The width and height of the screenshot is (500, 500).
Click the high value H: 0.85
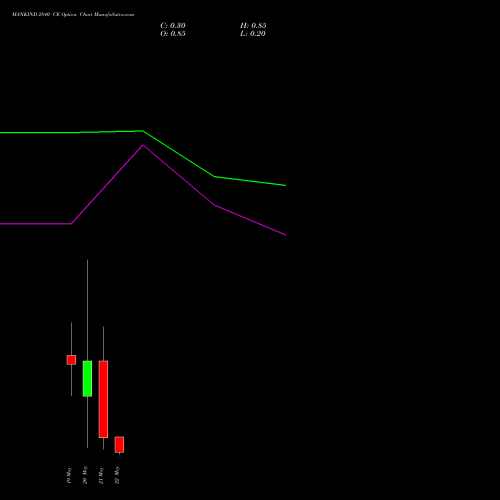(253, 26)
